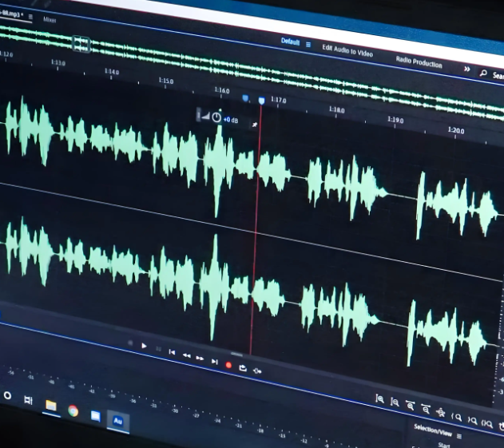Open the Mixer tab

[x=50, y=19]
